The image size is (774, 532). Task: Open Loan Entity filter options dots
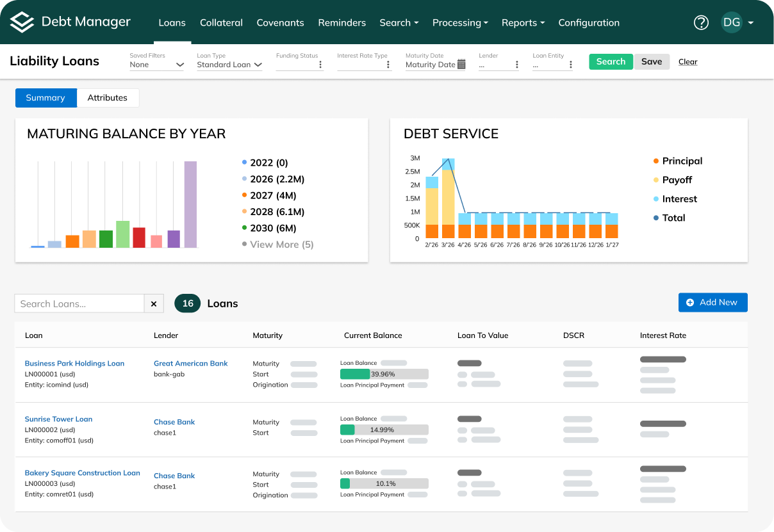pyautogui.click(x=570, y=65)
